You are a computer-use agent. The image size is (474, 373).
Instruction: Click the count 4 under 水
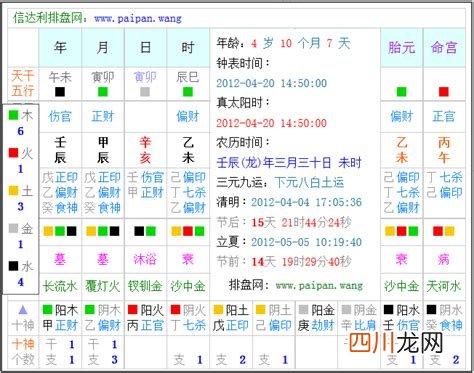(21, 282)
